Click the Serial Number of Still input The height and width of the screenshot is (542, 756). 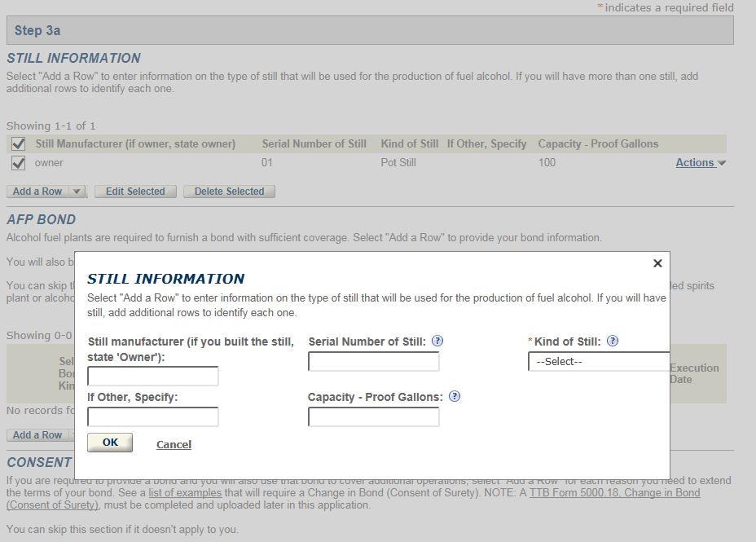[x=373, y=361]
